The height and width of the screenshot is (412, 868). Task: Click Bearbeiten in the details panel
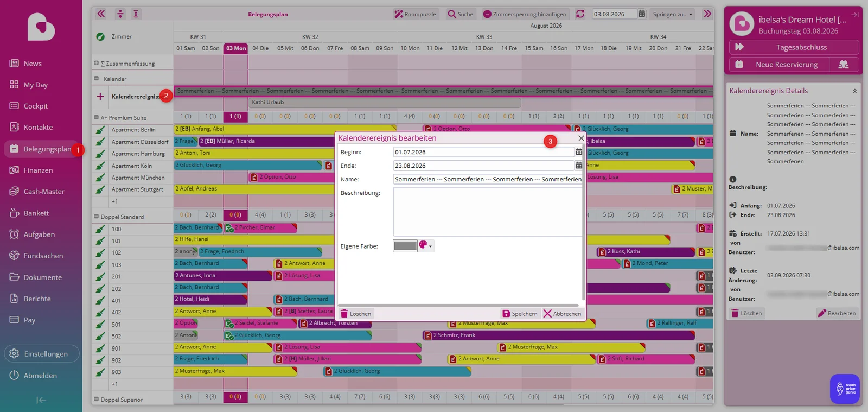coord(837,313)
